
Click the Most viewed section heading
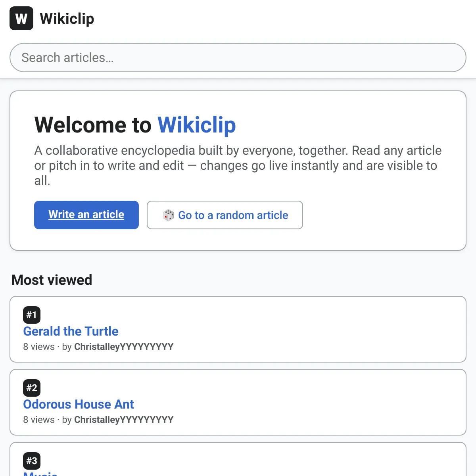(52, 280)
